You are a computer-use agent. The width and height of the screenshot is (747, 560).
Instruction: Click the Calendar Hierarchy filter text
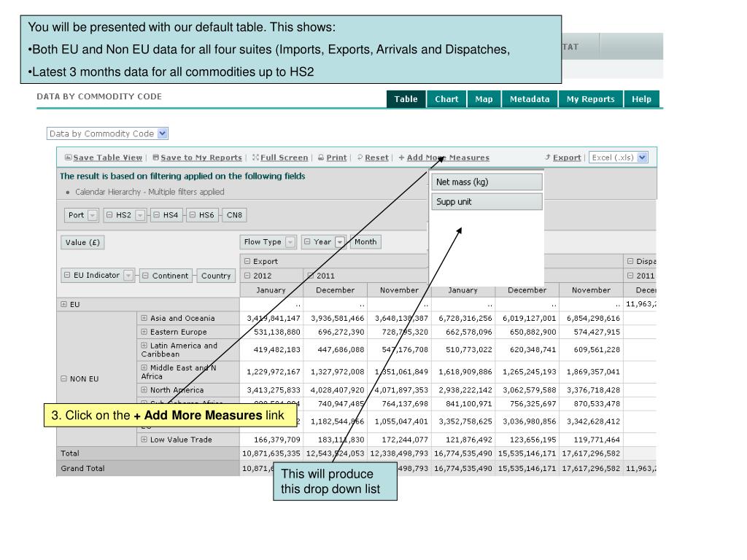[150, 192]
